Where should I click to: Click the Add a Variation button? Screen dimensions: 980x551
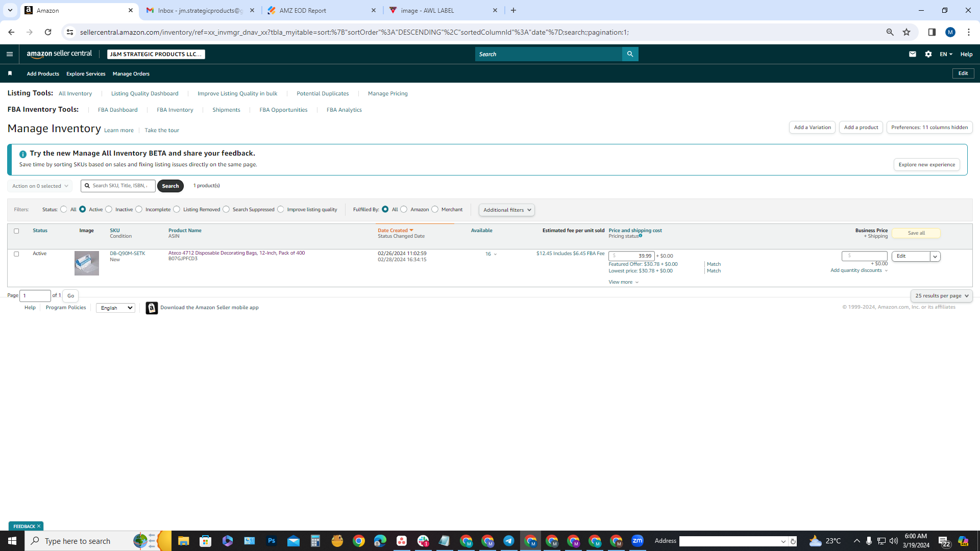tap(813, 128)
